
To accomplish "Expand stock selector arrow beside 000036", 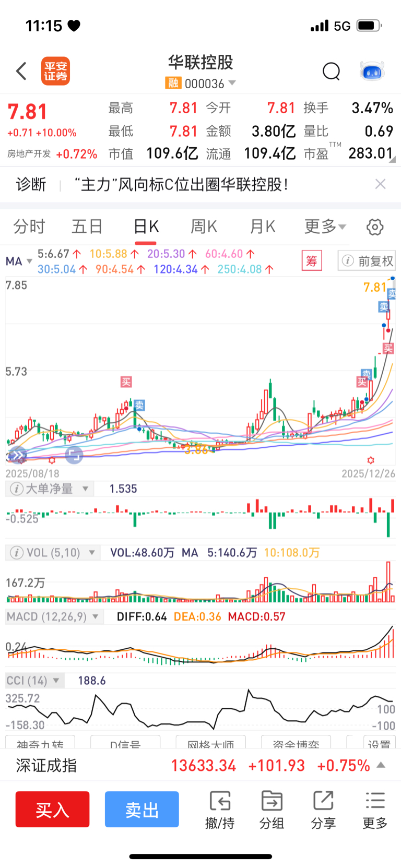I will (x=232, y=83).
